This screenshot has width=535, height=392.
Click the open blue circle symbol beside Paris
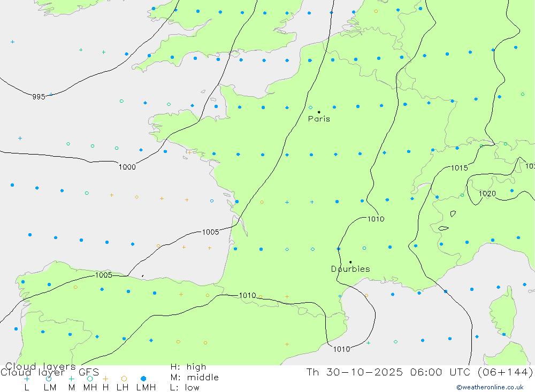click(x=310, y=107)
